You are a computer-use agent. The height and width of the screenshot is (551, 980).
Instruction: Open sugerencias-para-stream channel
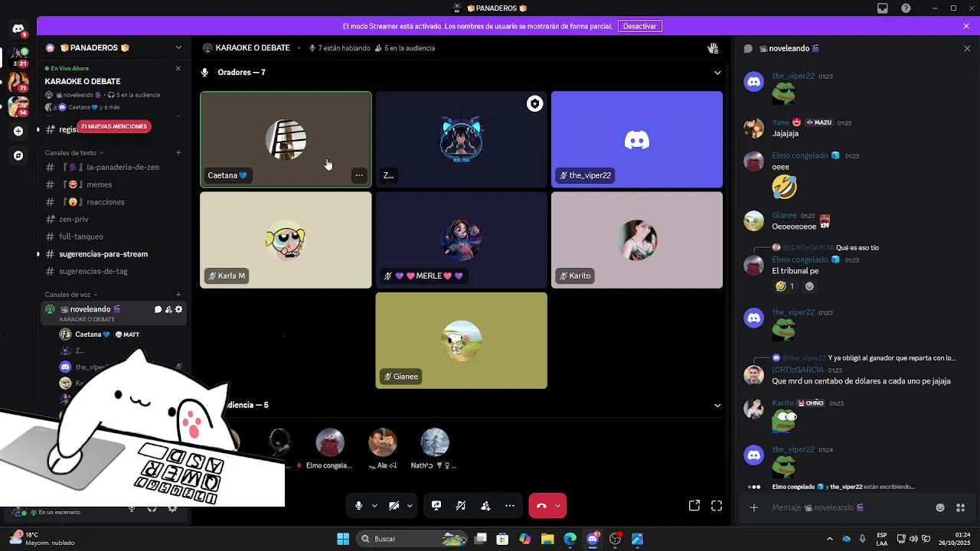[x=113, y=254]
